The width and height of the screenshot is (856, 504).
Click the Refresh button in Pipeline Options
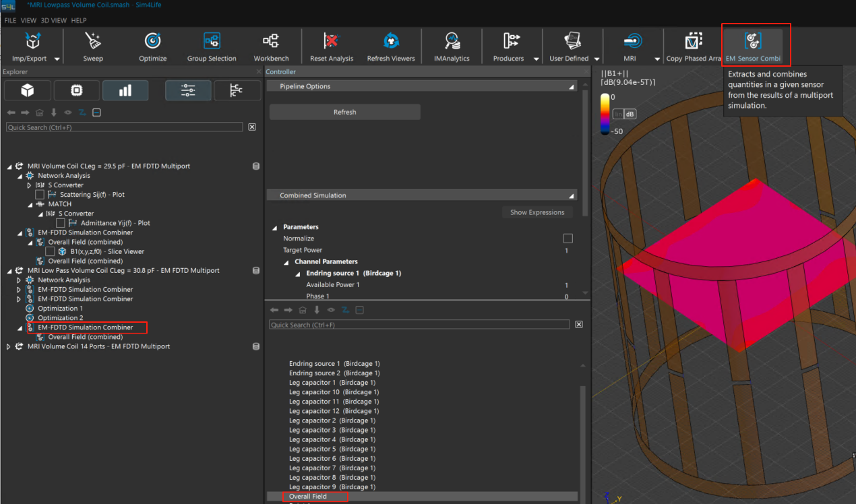(344, 112)
